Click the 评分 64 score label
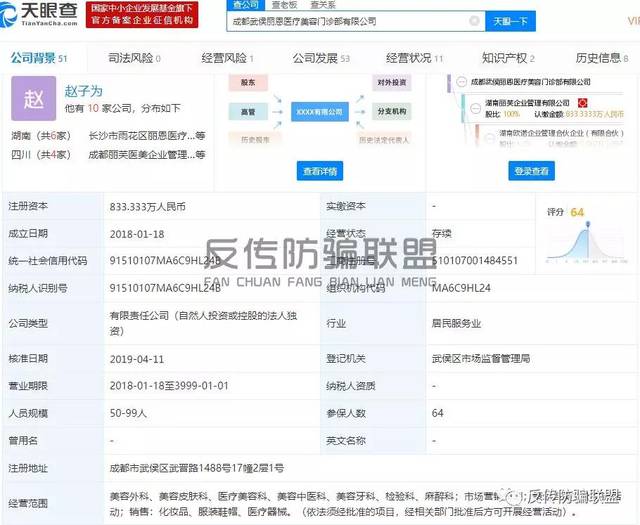Image resolution: width=640 pixels, height=525 pixels. (x=565, y=212)
